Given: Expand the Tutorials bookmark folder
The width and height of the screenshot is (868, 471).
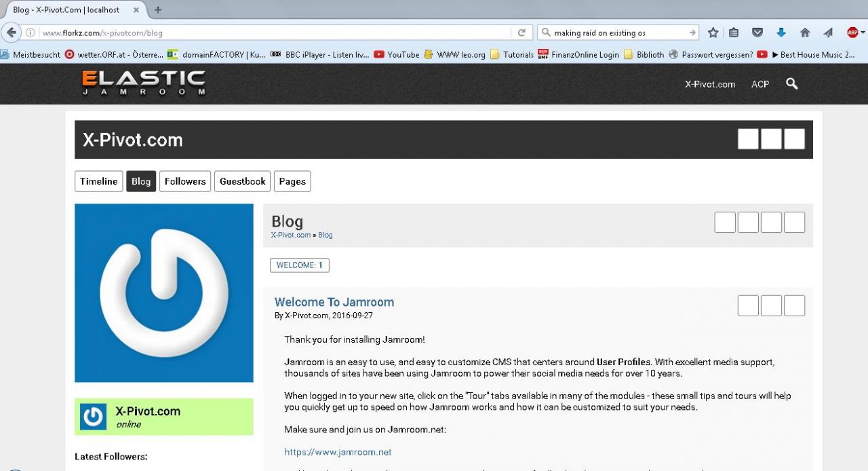Looking at the screenshot, I should pos(511,54).
